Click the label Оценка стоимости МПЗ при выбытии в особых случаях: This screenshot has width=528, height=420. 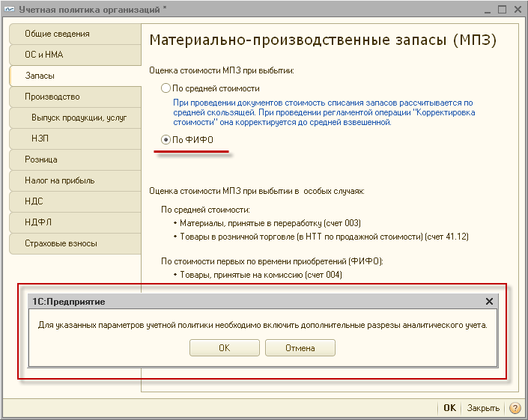click(257, 191)
